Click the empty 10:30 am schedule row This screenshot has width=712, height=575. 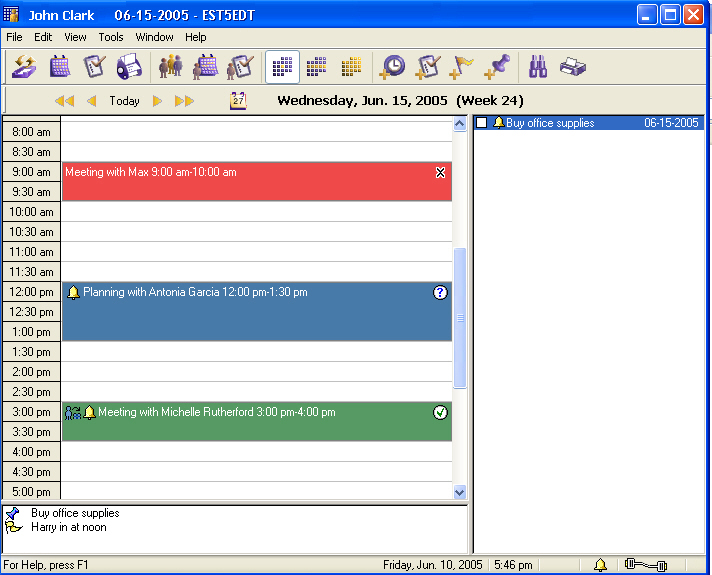click(x=257, y=232)
